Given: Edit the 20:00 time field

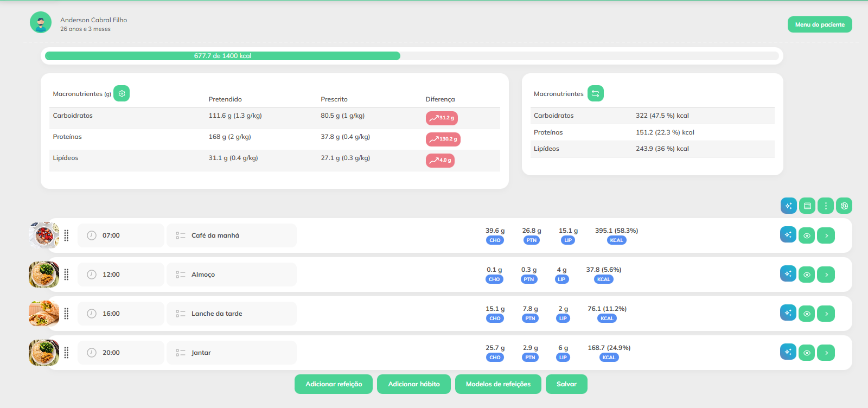Looking at the screenshot, I should pyautogui.click(x=121, y=353).
